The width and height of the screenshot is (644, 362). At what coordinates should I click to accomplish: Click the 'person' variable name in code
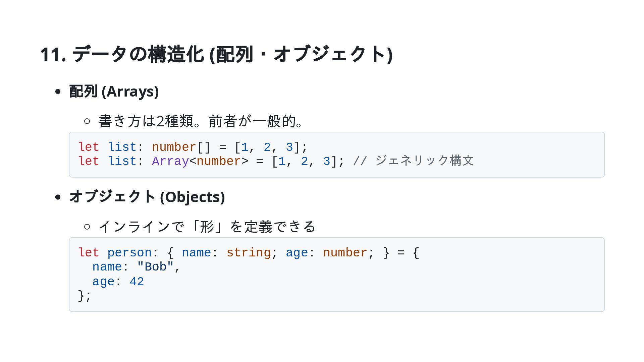click(x=129, y=253)
